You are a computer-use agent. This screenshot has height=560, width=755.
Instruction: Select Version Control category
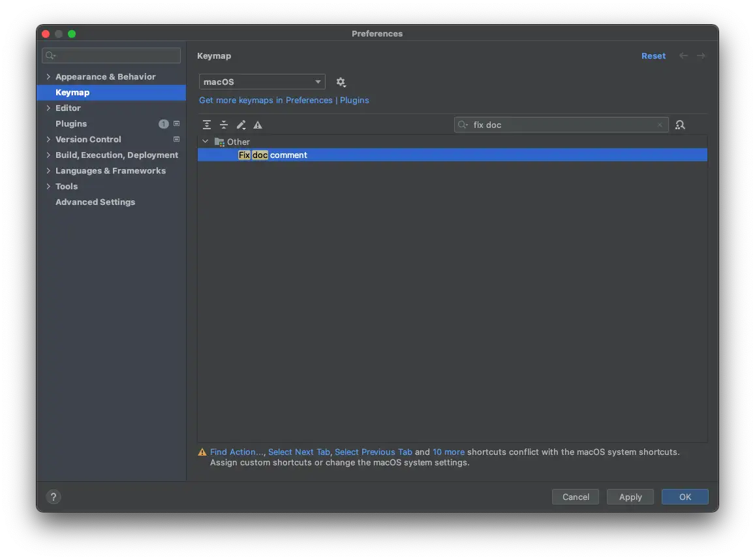[88, 139]
